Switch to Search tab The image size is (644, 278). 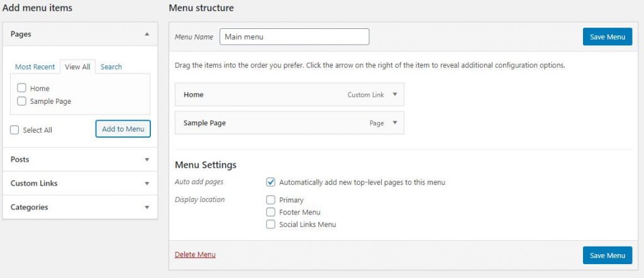pos(111,67)
